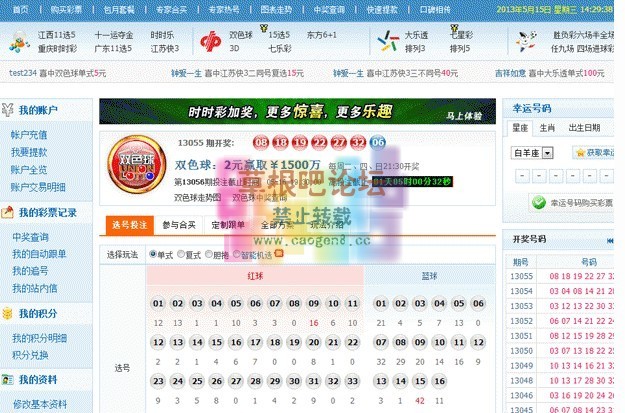Pick blue ball number 09
The width and height of the screenshot is (625, 413).
(x=420, y=342)
